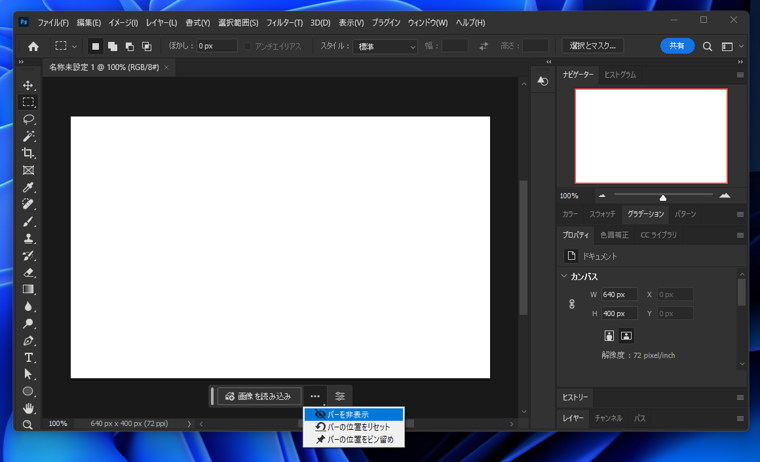Choose Subtract from selection mode
The image size is (760, 462).
point(129,47)
